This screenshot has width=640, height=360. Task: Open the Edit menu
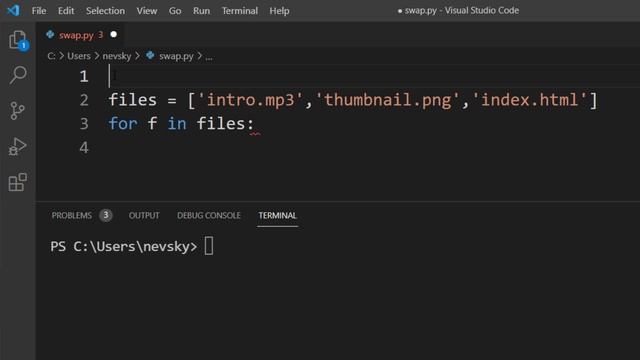(66, 11)
